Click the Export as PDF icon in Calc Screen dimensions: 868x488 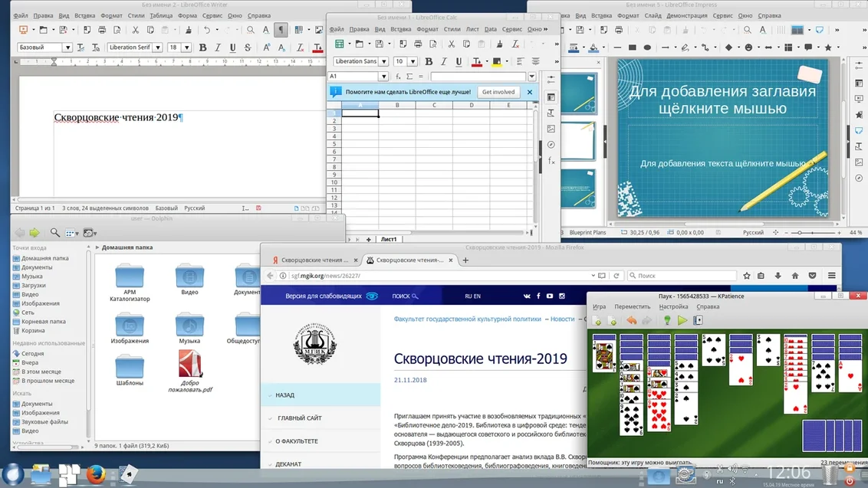pos(403,44)
